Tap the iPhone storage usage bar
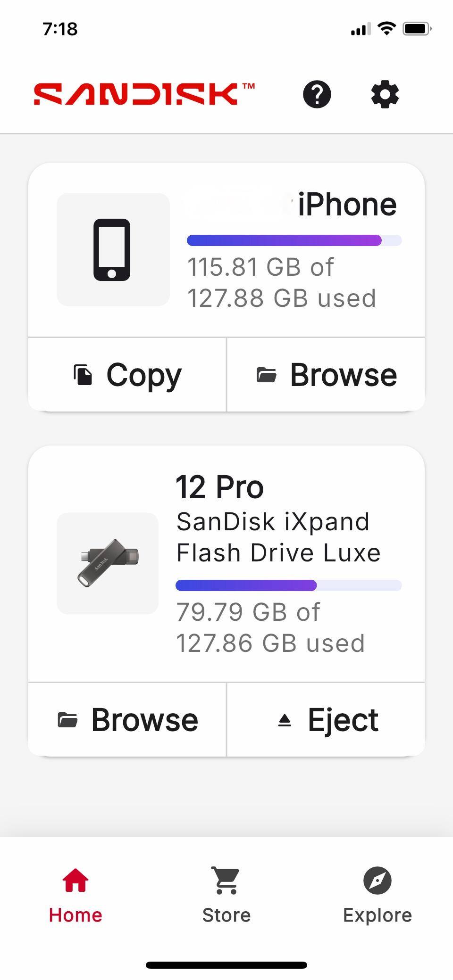 tap(294, 240)
